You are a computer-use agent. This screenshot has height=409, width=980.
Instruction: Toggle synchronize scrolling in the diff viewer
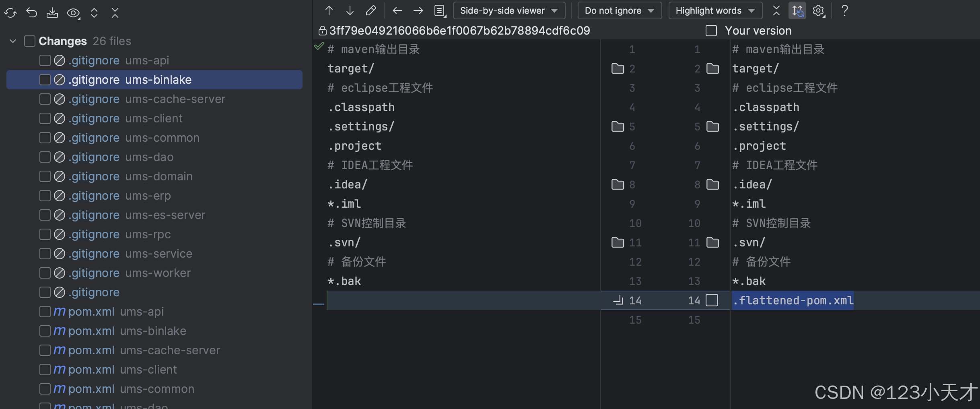click(797, 10)
